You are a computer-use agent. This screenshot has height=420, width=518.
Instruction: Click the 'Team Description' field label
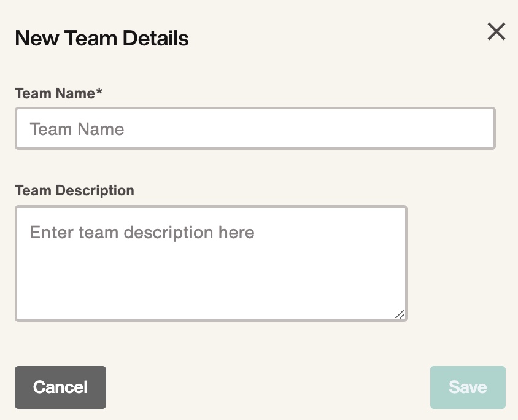click(x=75, y=191)
